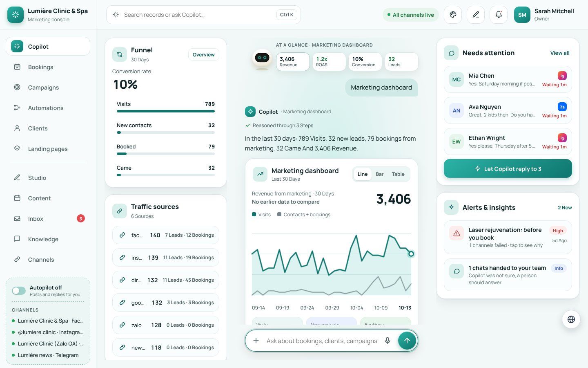Click the plus attach icon in chat input
This screenshot has height=368, width=588.
[256, 341]
